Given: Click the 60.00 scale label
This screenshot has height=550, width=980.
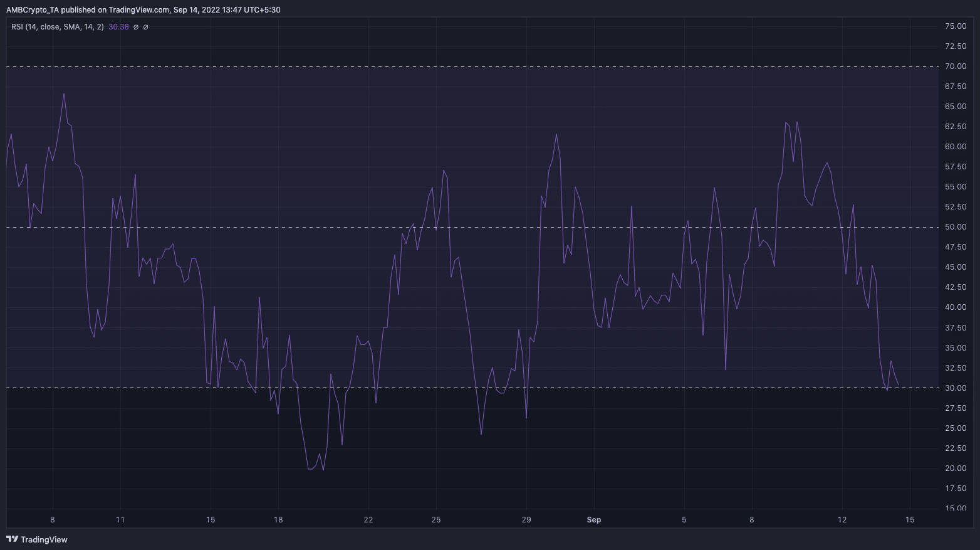Looking at the screenshot, I should tap(956, 147).
